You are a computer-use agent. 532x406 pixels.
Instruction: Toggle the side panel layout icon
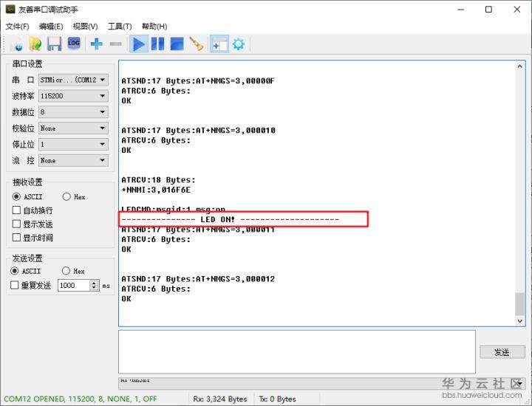[x=219, y=44]
